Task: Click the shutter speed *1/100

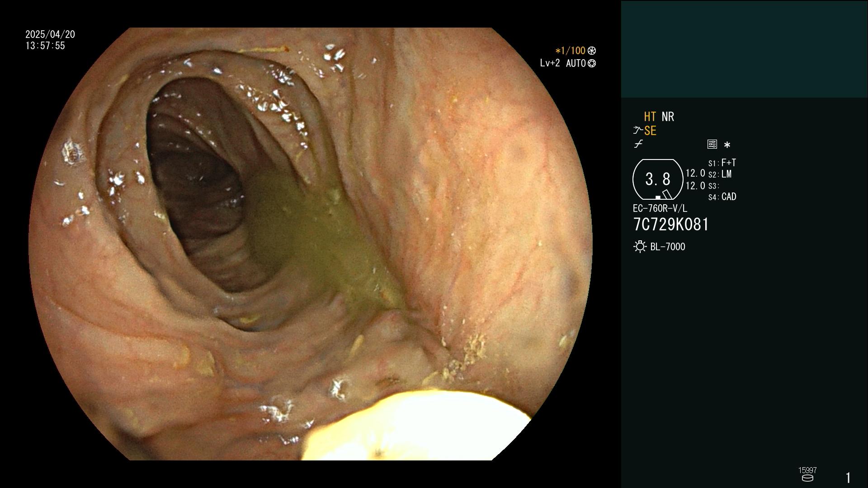Action: (x=570, y=51)
